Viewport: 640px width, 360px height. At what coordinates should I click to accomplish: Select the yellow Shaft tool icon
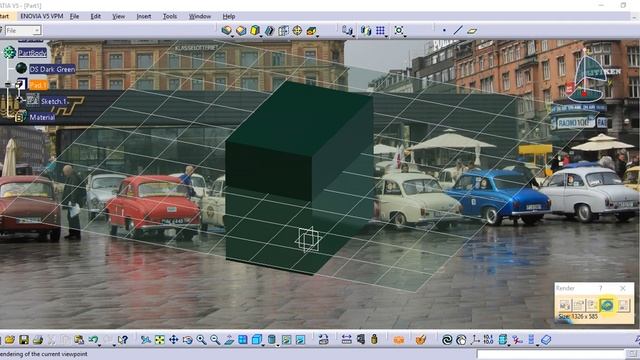255,30
